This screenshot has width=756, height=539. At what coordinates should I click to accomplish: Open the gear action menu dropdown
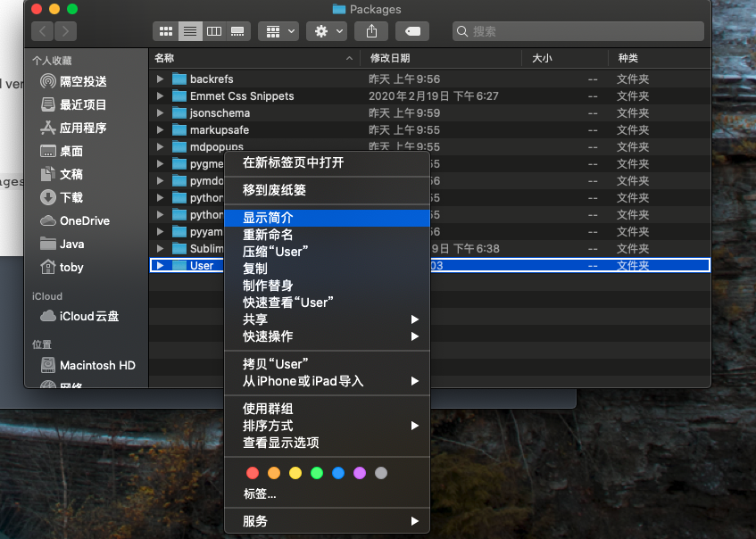click(x=327, y=31)
